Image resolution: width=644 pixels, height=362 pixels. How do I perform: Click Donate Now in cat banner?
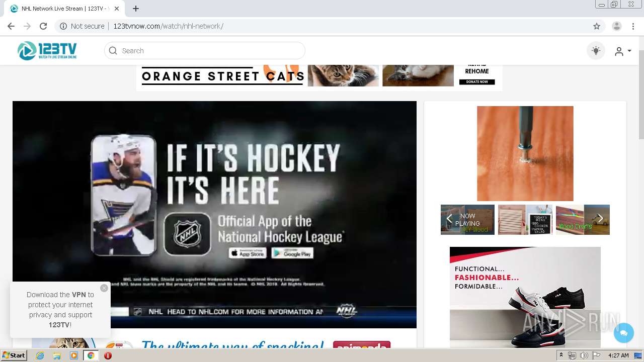pyautogui.click(x=477, y=81)
